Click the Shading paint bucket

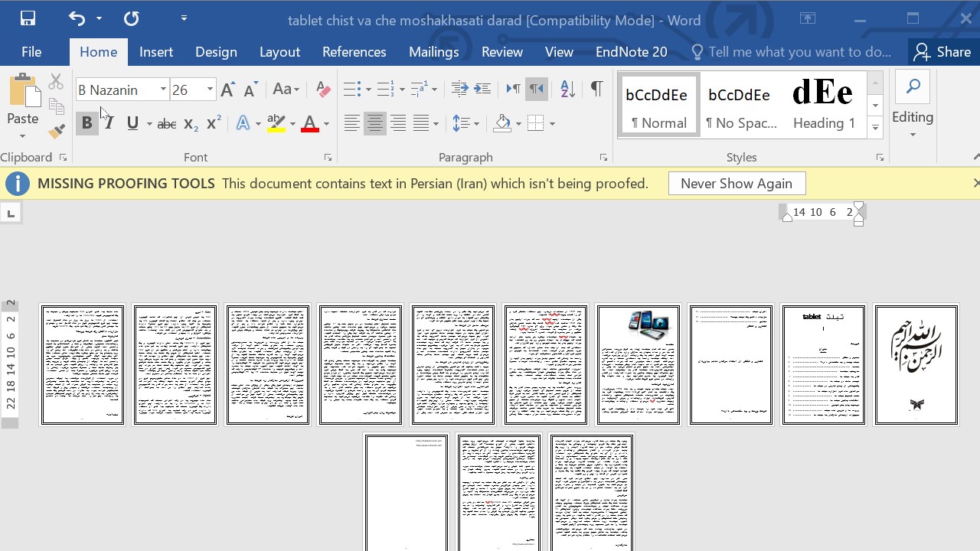tap(502, 123)
